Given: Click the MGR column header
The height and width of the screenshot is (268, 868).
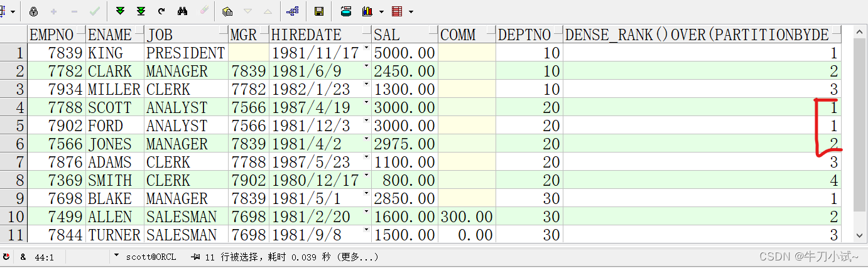Looking at the screenshot, I should tap(249, 35).
